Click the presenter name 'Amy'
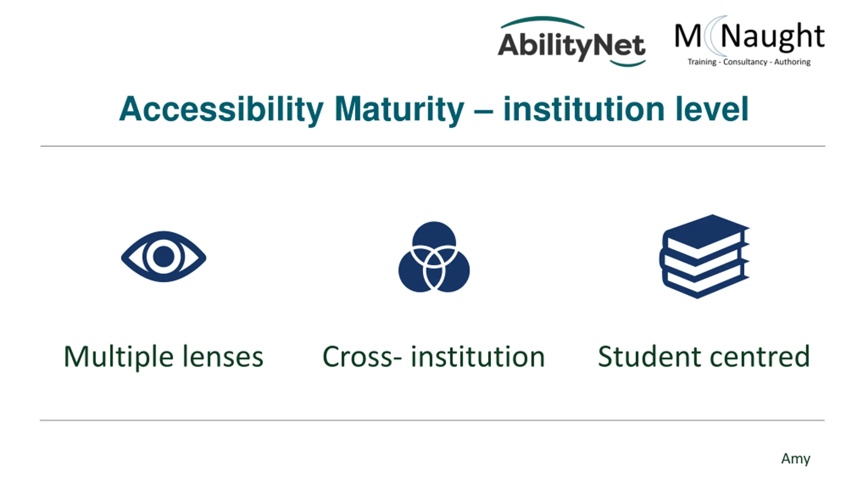Image resolution: width=868 pixels, height=488 pixels. coord(795,459)
